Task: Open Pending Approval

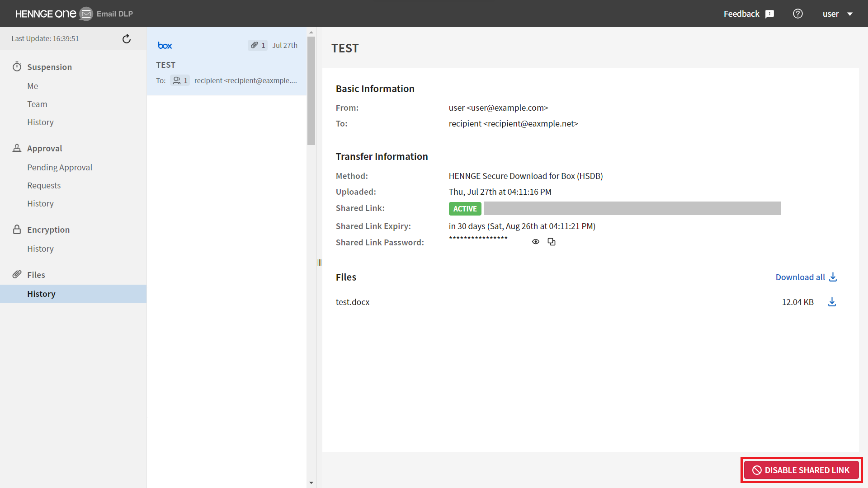Action: click(60, 167)
